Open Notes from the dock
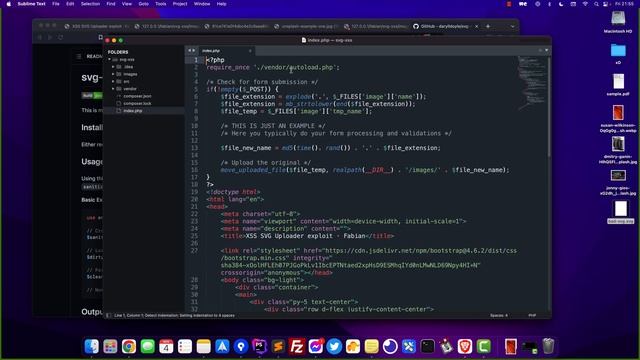 point(203,347)
